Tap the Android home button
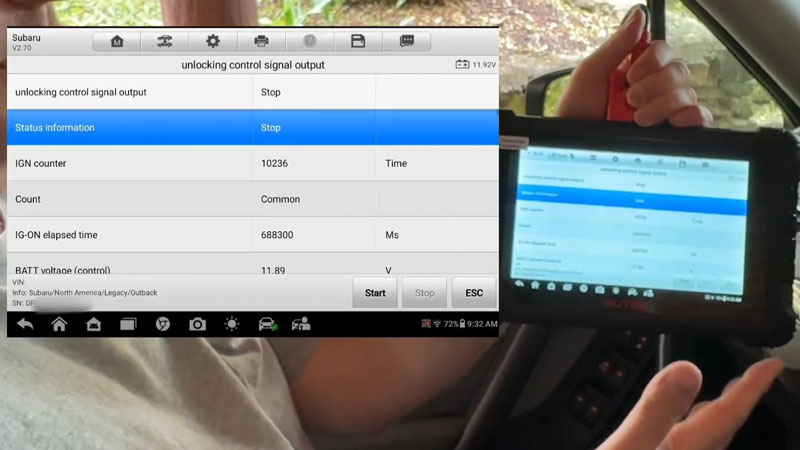 pos(59,324)
